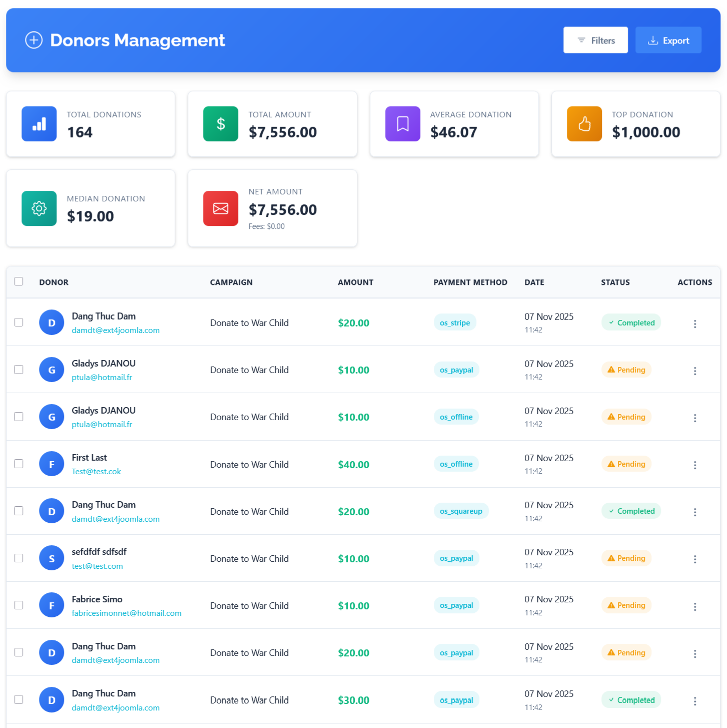The width and height of the screenshot is (727, 728).
Task: Sort by the Amount column header
Action: [355, 282]
